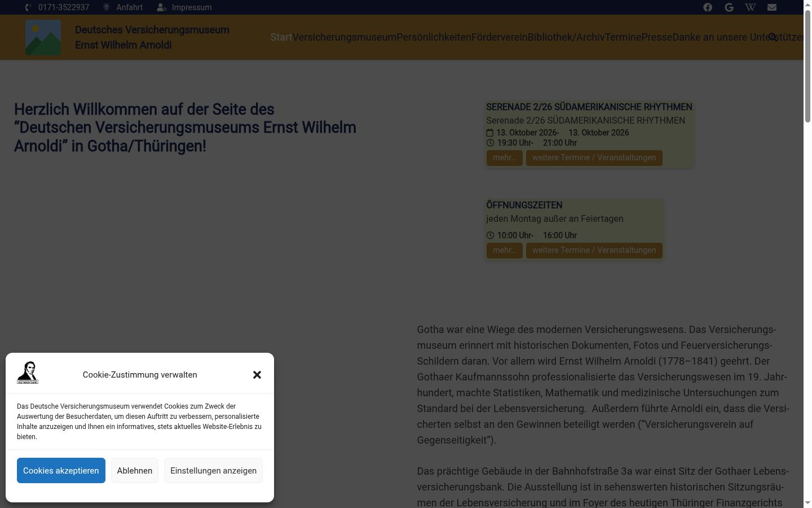Click the map pin icon next to Anfahrt

[106, 7]
